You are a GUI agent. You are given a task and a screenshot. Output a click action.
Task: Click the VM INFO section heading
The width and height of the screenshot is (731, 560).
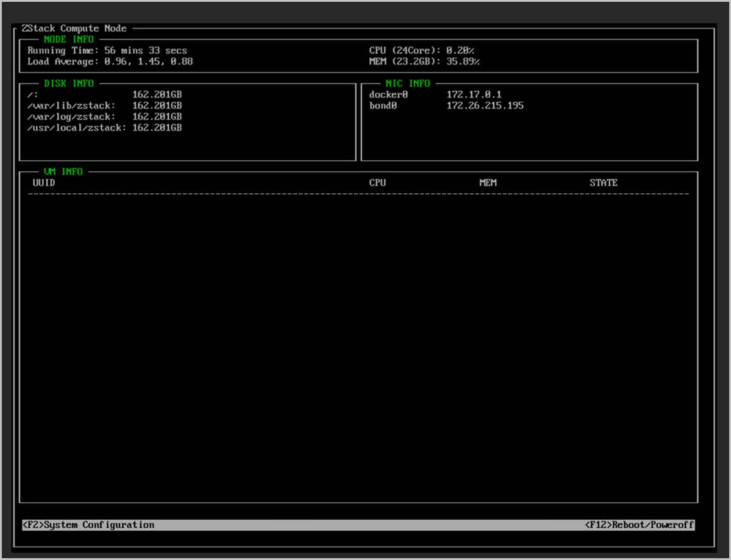point(63,172)
